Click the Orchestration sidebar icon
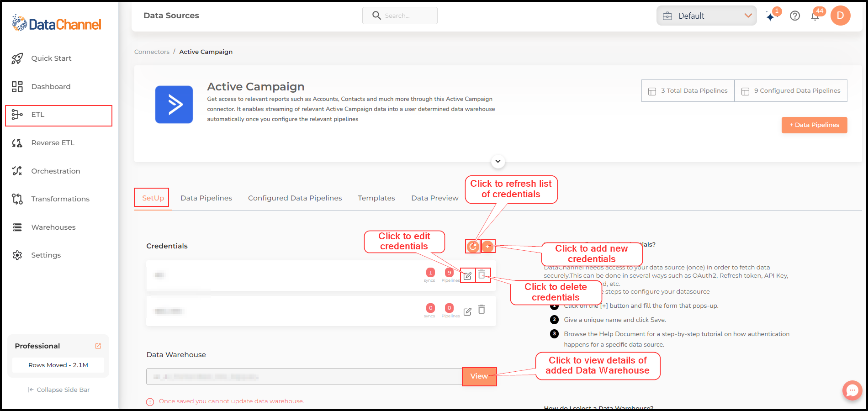Screen dimensions: 868x411 tap(17, 171)
